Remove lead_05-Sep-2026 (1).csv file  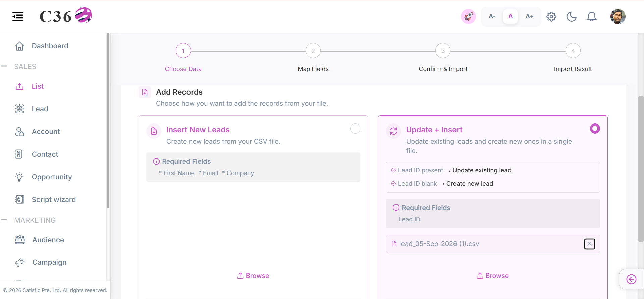[x=590, y=244]
